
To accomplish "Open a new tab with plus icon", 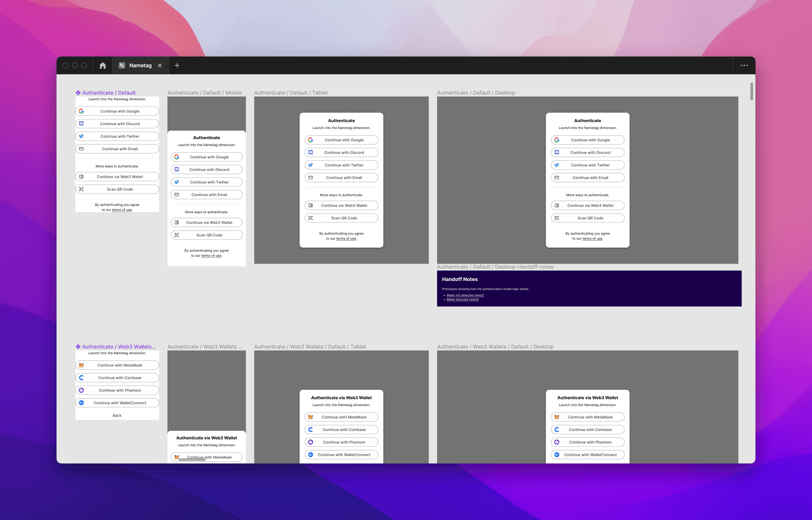I will click(177, 65).
